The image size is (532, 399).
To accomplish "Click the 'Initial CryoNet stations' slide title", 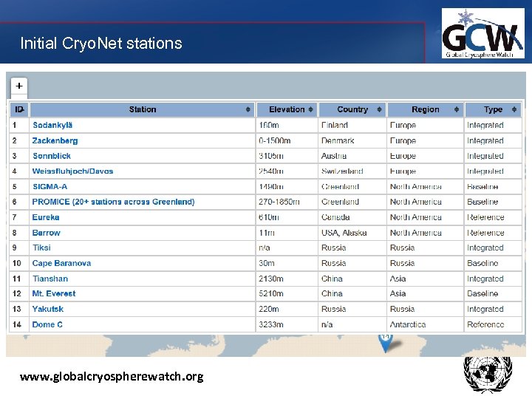I will click(101, 44).
